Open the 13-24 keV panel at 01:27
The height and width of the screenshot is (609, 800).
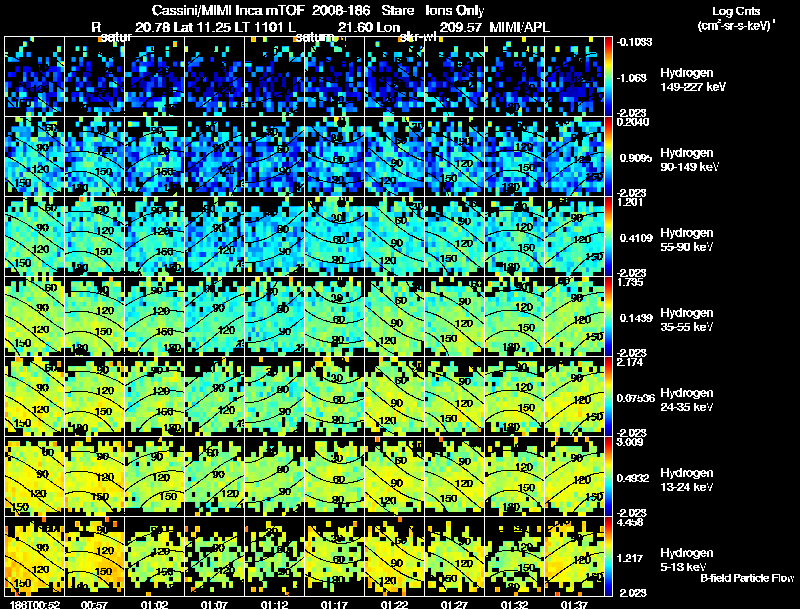(455, 476)
